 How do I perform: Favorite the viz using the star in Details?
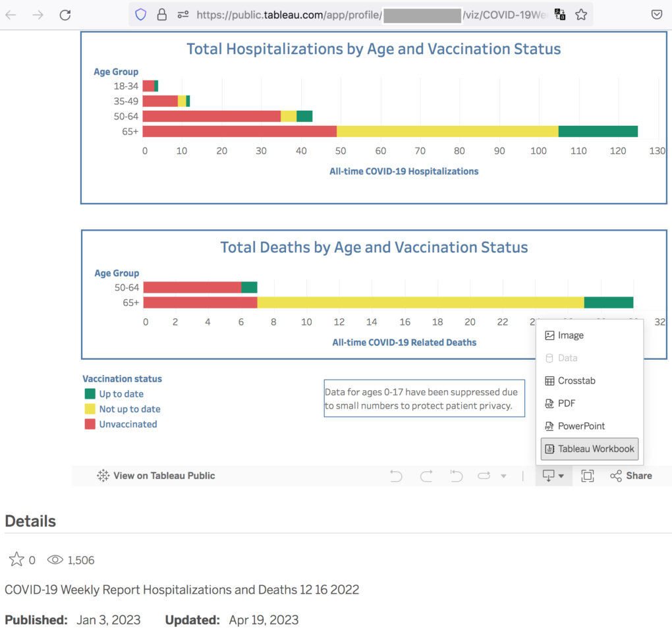click(x=16, y=560)
